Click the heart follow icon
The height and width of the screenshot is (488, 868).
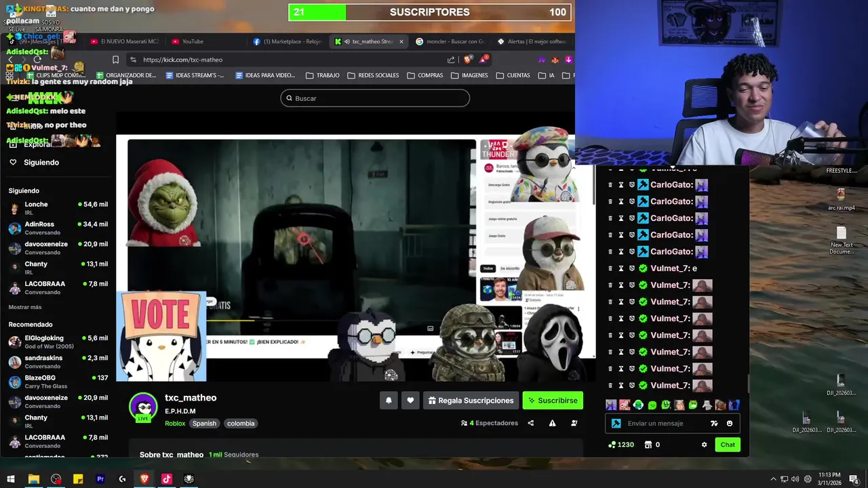(x=410, y=401)
